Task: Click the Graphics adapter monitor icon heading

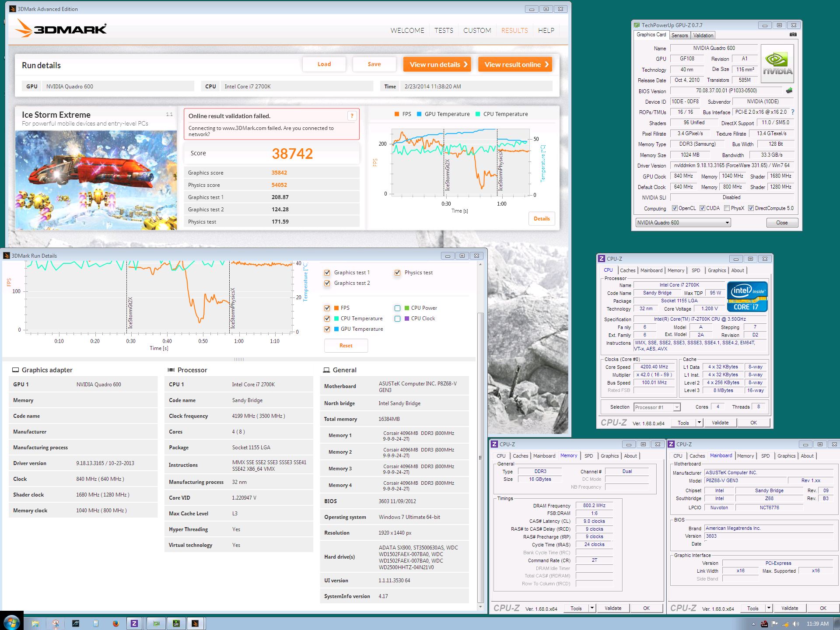Action: (15, 370)
